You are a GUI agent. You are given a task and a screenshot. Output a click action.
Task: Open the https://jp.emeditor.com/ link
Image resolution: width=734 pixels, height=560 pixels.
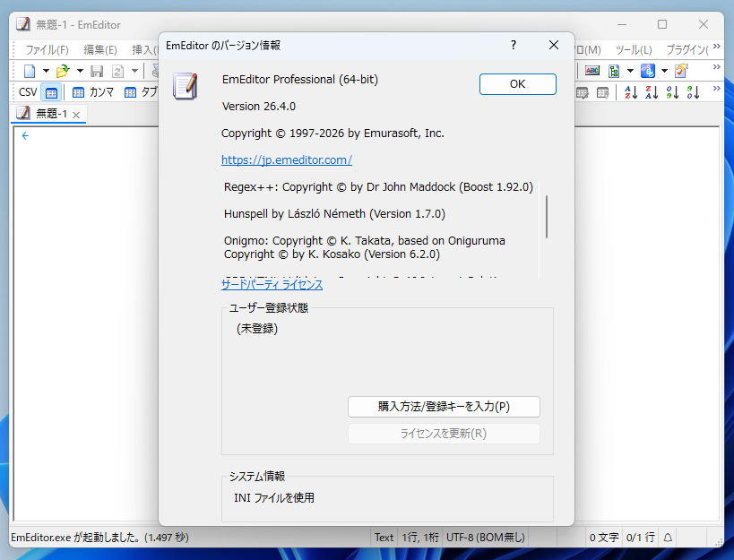pyautogui.click(x=287, y=160)
